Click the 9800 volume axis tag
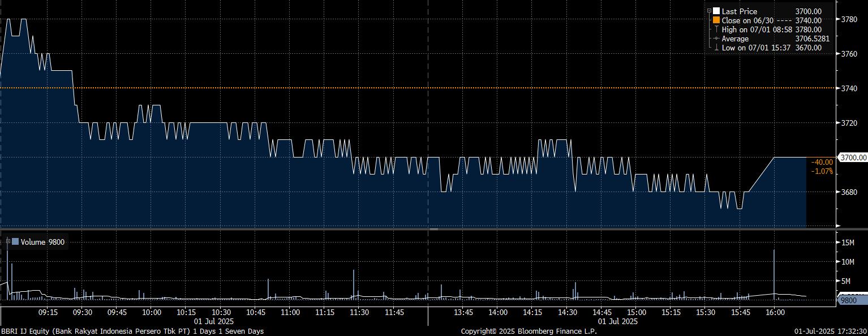This screenshot has height=336, width=868. (850, 300)
